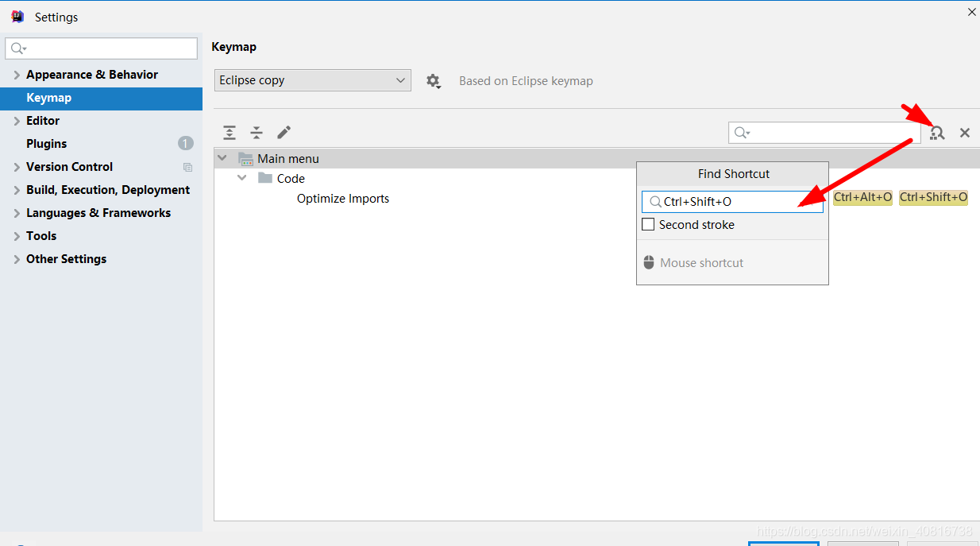Expand the Other Settings arrow
The width and height of the screenshot is (980, 546).
point(17,259)
